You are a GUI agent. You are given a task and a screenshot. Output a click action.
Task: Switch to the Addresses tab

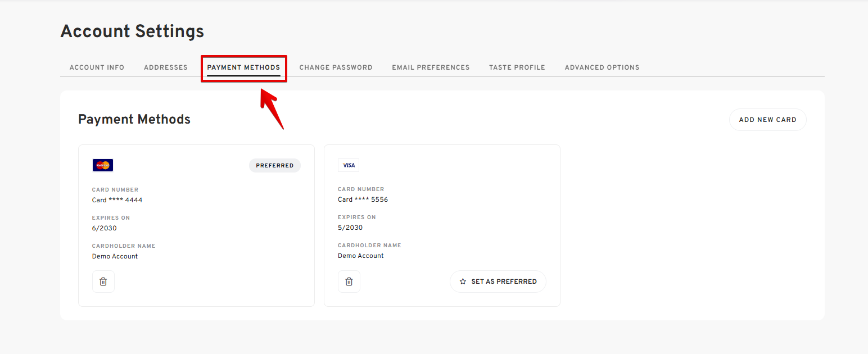coord(166,67)
